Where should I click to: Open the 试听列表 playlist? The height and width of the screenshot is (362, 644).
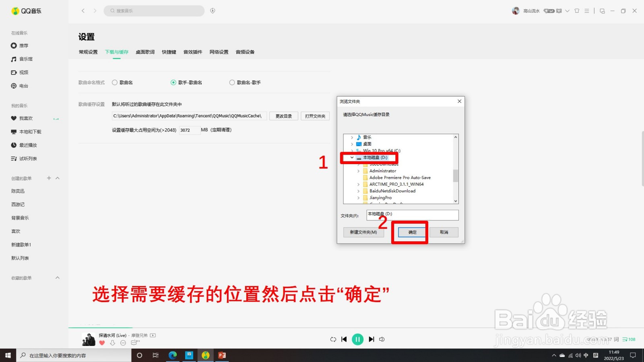coord(24,158)
